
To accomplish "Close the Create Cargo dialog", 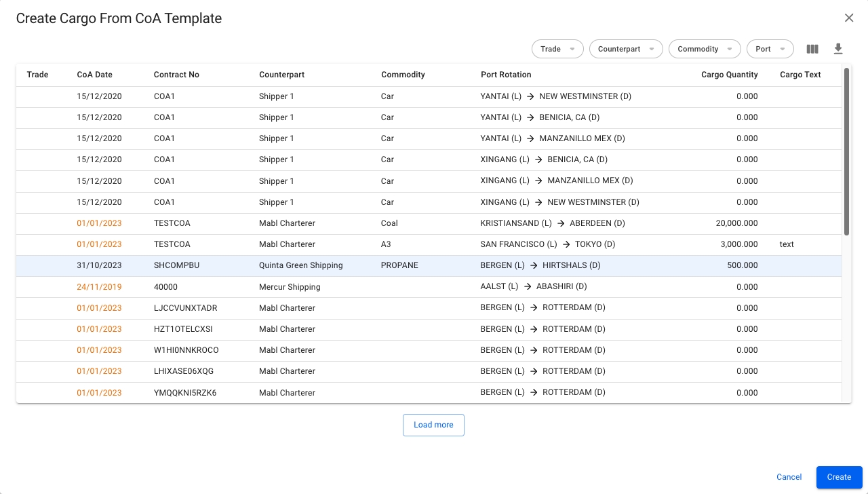I will coord(848,18).
